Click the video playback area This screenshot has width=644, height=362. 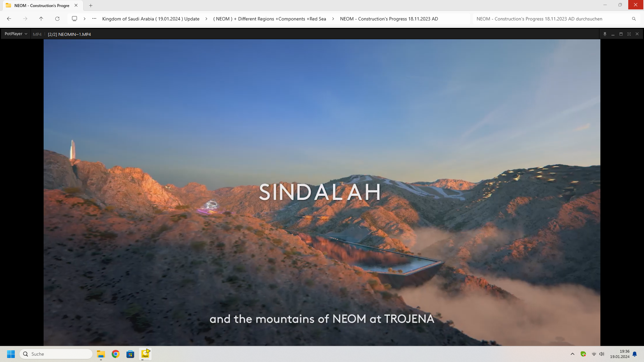point(322,192)
